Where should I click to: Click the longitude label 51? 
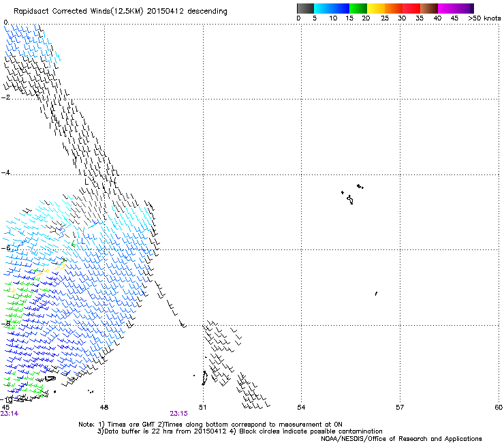click(x=203, y=408)
